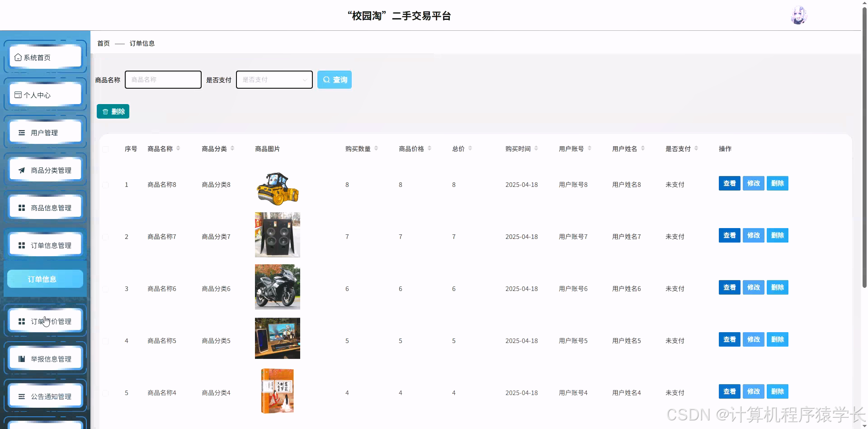
Task: Toggle the select-all checkbox in table header
Action: 105,149
